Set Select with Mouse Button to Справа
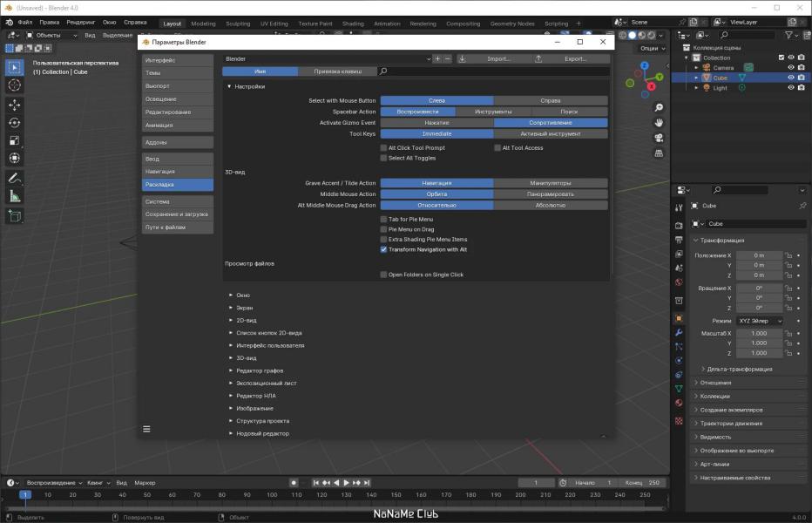This screenshot has height=523, width=812. click(551, 100)
